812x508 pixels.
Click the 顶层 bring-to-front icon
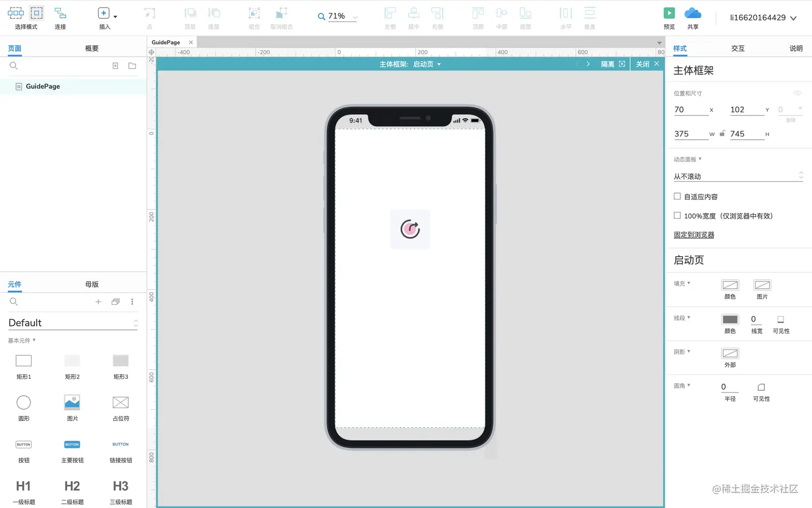pos(190,13)
